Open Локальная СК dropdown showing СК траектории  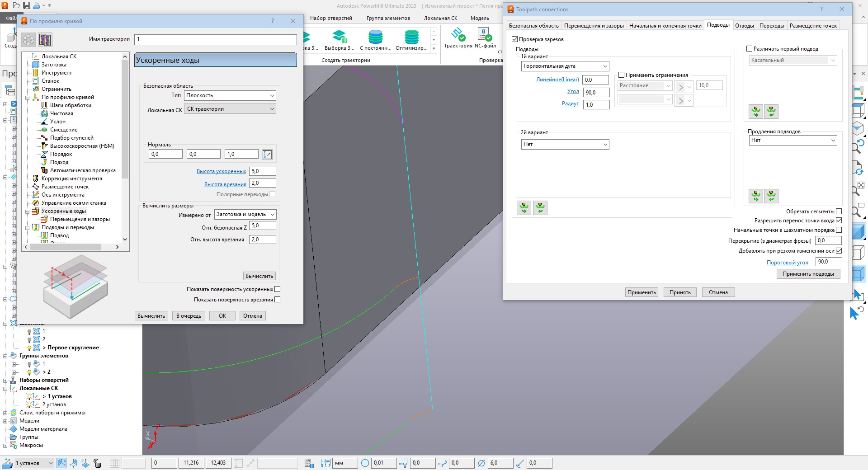point(230,109)
